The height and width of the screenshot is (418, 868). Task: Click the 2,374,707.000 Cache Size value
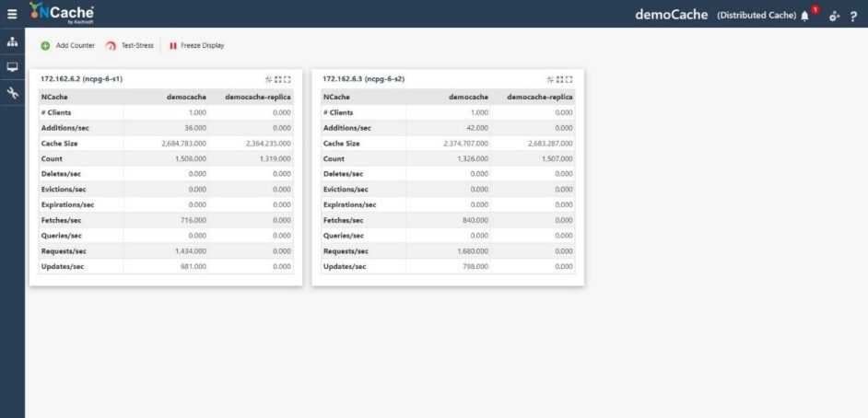pyautogui.click(x=466, y=144)
